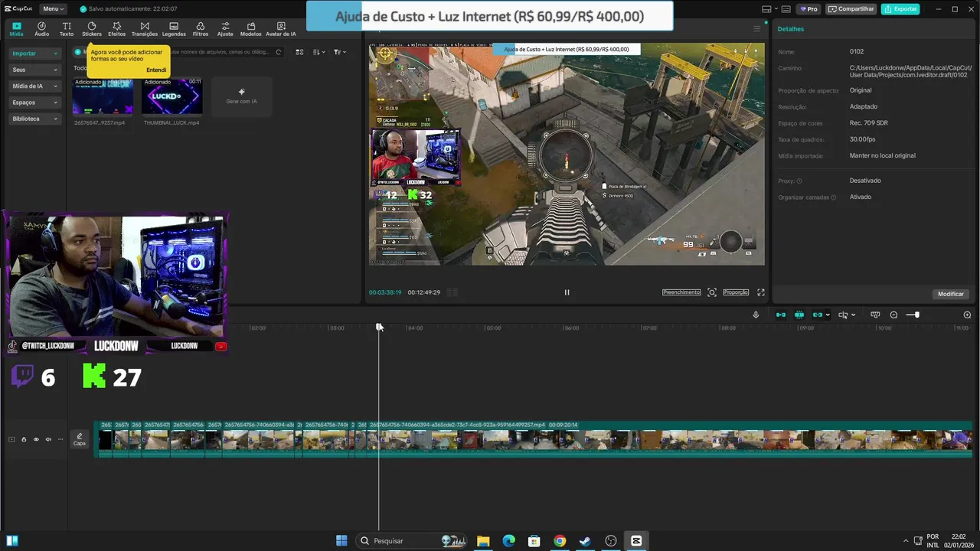
Task: Zoom out the timeline
Action: 893,315
